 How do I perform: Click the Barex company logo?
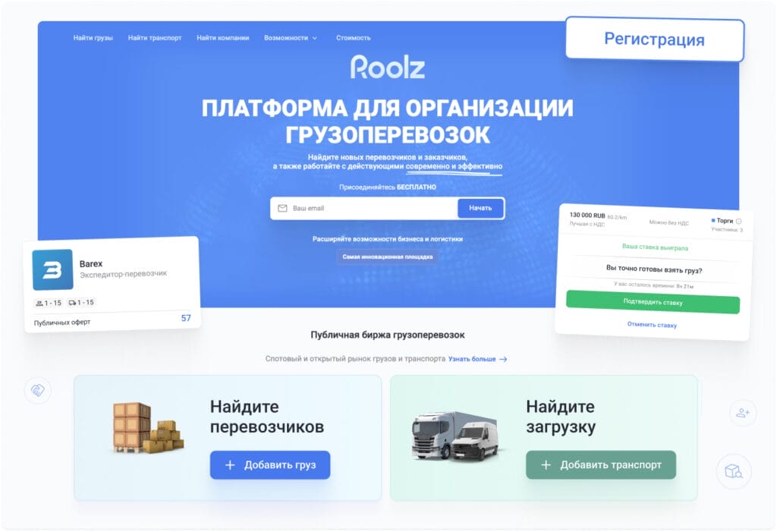52,269
